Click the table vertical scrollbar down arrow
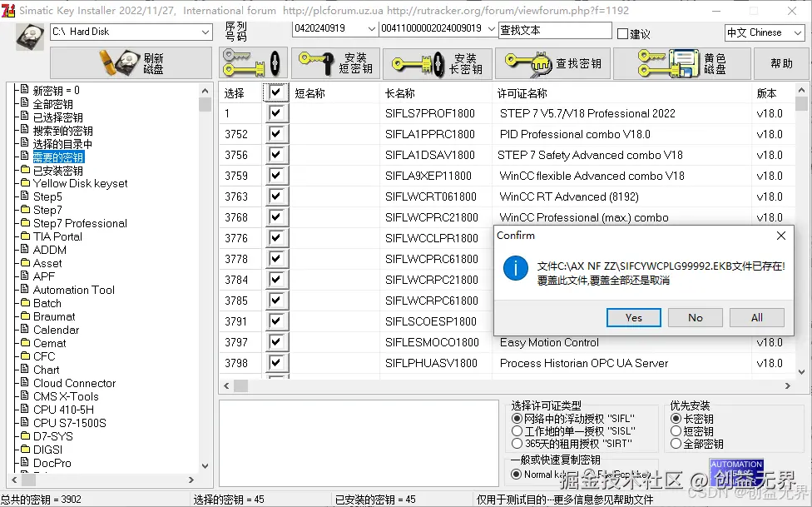Viewport: 812px width, 507px height. [802, 371]
